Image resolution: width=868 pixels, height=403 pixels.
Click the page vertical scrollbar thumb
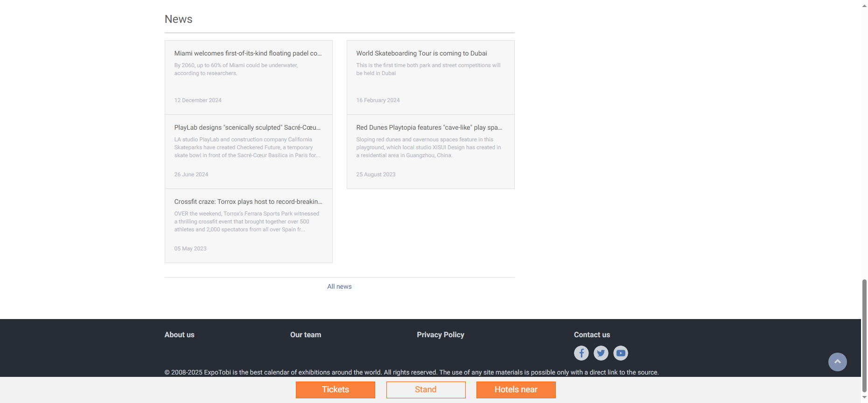coord(864,335)
